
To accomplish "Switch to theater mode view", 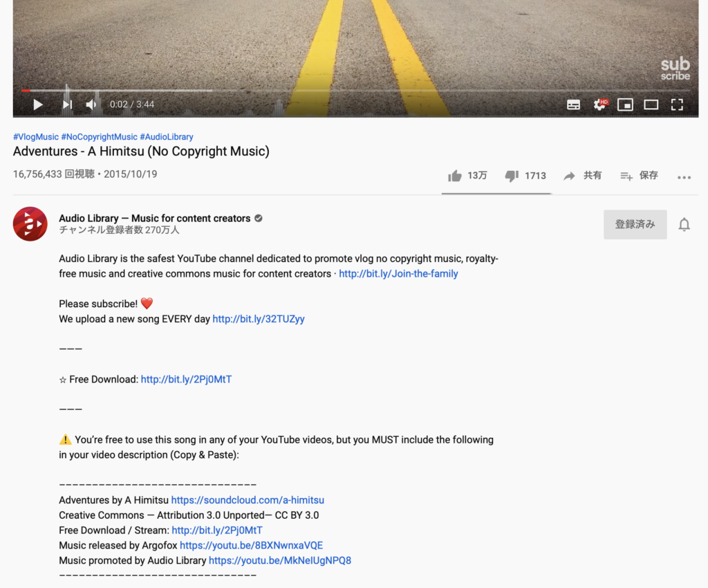I will (651, 104).
